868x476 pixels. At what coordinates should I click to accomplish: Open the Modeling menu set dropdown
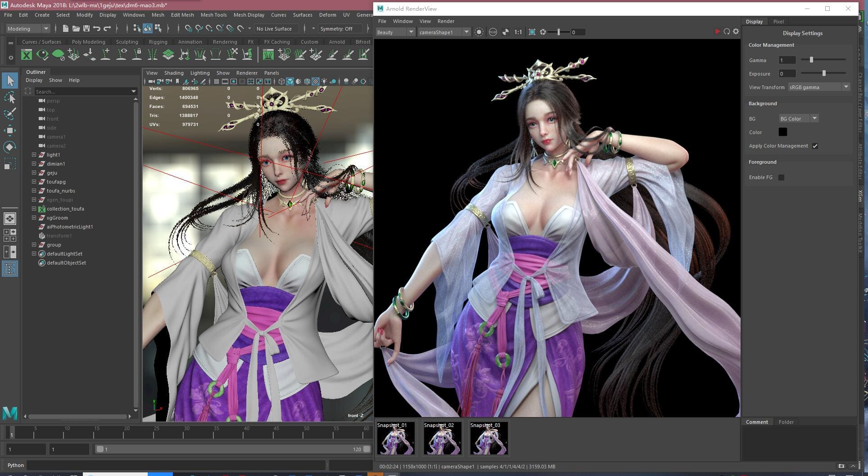pos(28,28)
